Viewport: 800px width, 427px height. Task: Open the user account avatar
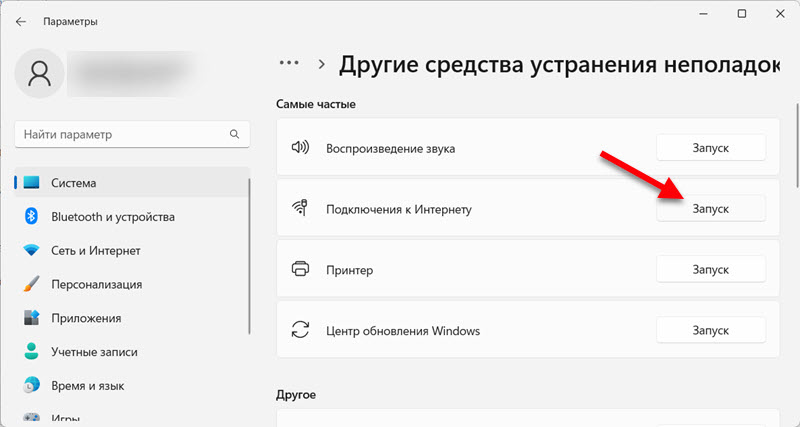click(40, 73)
